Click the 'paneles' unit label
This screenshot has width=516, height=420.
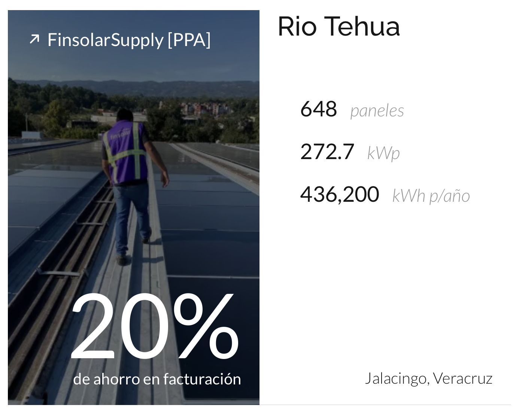377,111
